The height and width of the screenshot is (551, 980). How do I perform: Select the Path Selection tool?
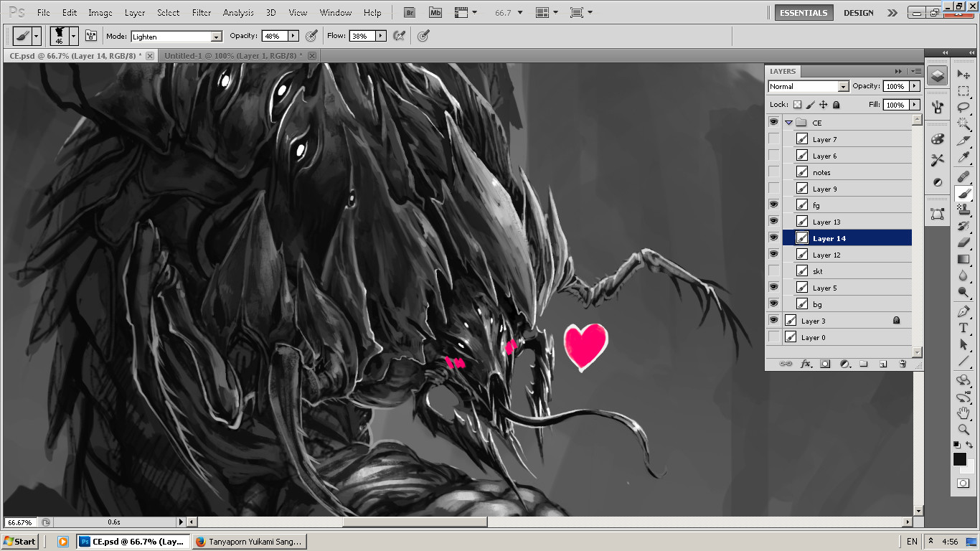click(963, 344)
